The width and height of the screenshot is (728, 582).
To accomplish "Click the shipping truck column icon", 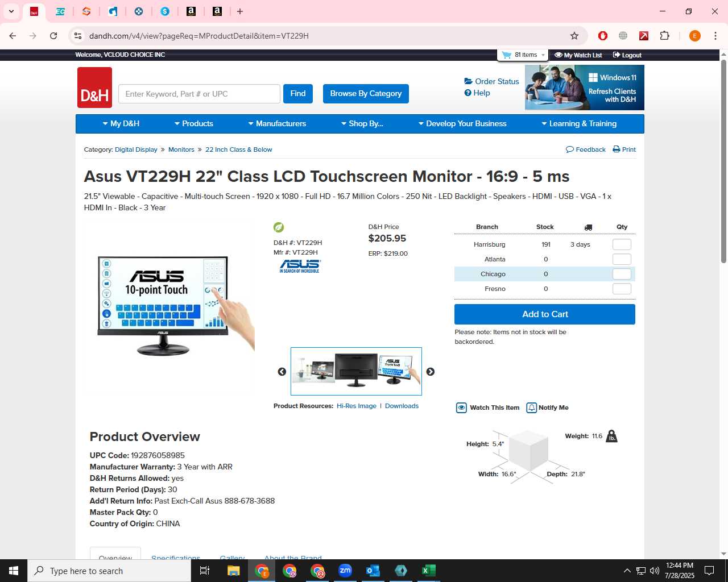I will click(x=588, y=227).
